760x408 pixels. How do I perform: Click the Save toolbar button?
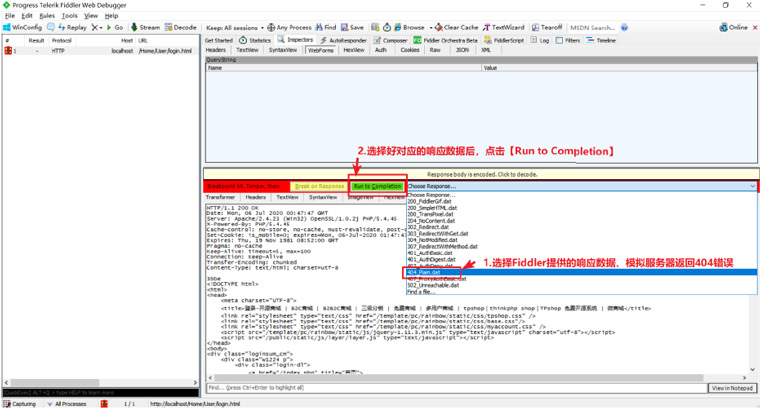[x=352, y=28]
